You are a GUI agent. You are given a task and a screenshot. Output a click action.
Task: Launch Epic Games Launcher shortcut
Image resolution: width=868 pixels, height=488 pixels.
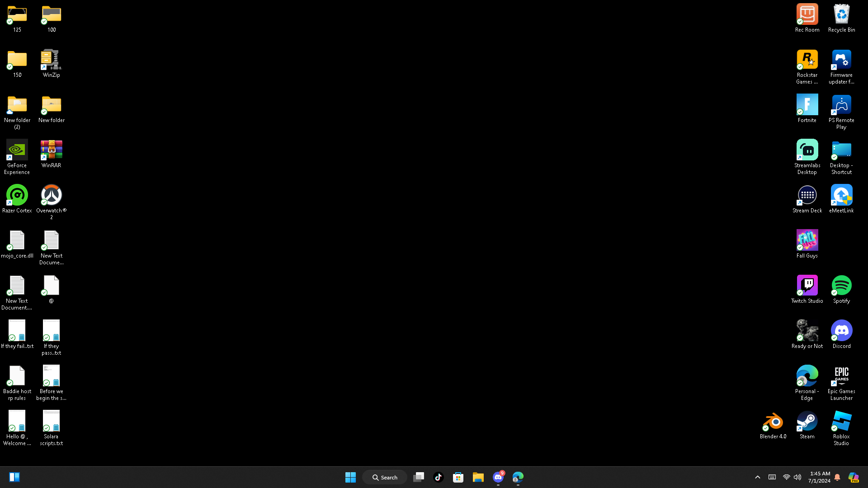point(841,383)
